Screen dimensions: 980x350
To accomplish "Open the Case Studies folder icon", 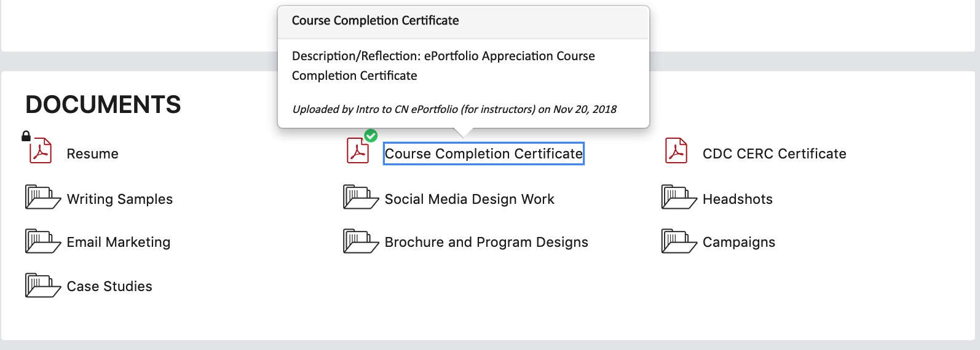I will (x=43, y=286).
